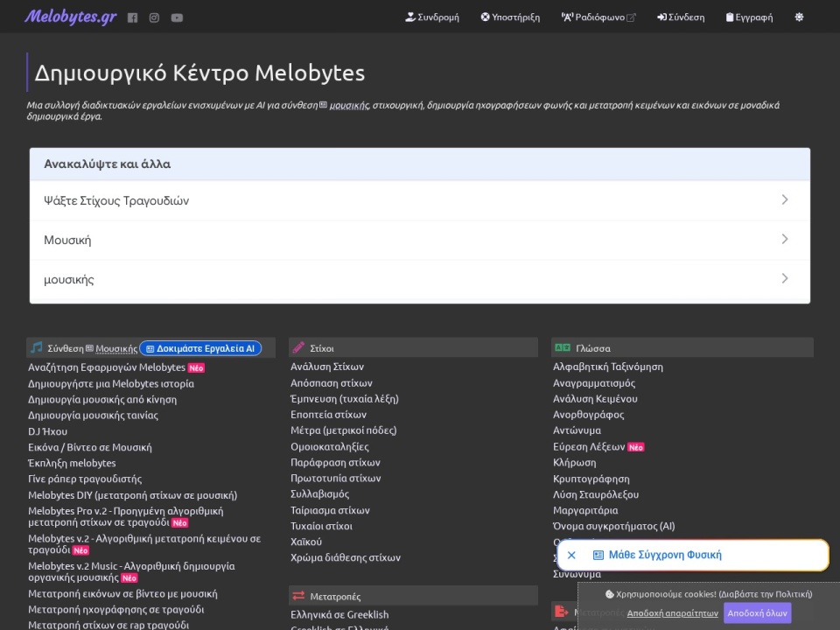Open Γίνε ράπερ τραγουδιστής
The image size is (840, 630).
point(85,479)
